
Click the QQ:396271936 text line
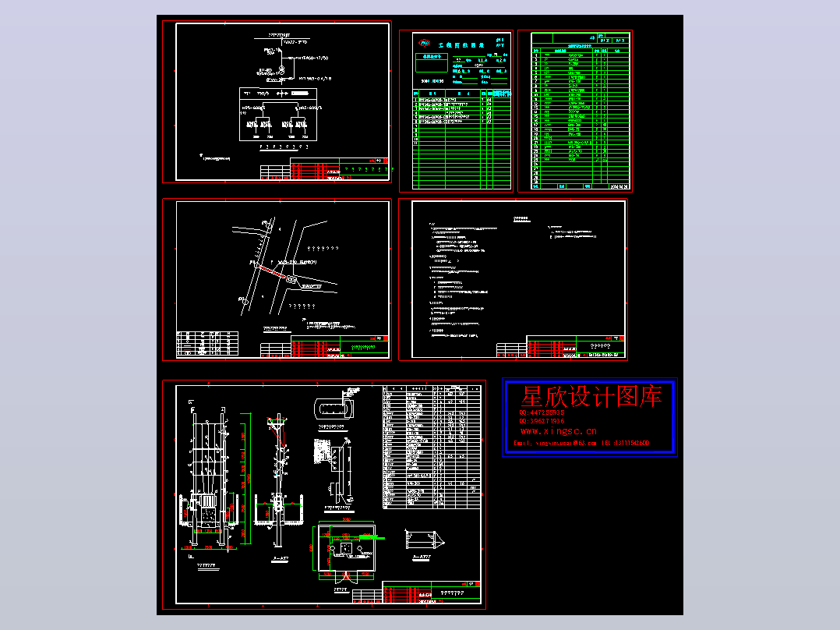pyautogui.click(x=542, y=422)
